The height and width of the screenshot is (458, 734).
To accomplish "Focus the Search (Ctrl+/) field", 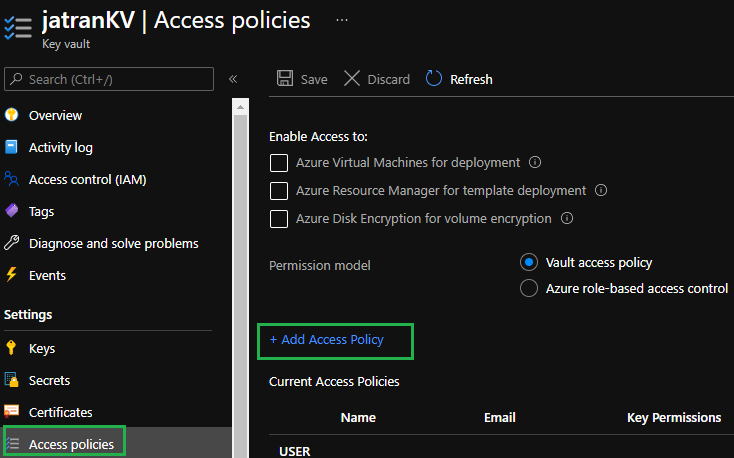I will click(109, 79).
